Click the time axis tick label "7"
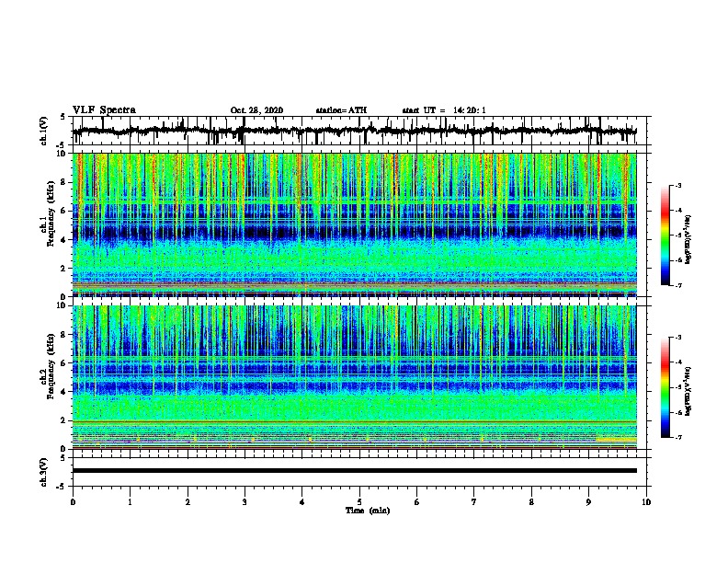This screenshot has height=563, width=728. 474,502
